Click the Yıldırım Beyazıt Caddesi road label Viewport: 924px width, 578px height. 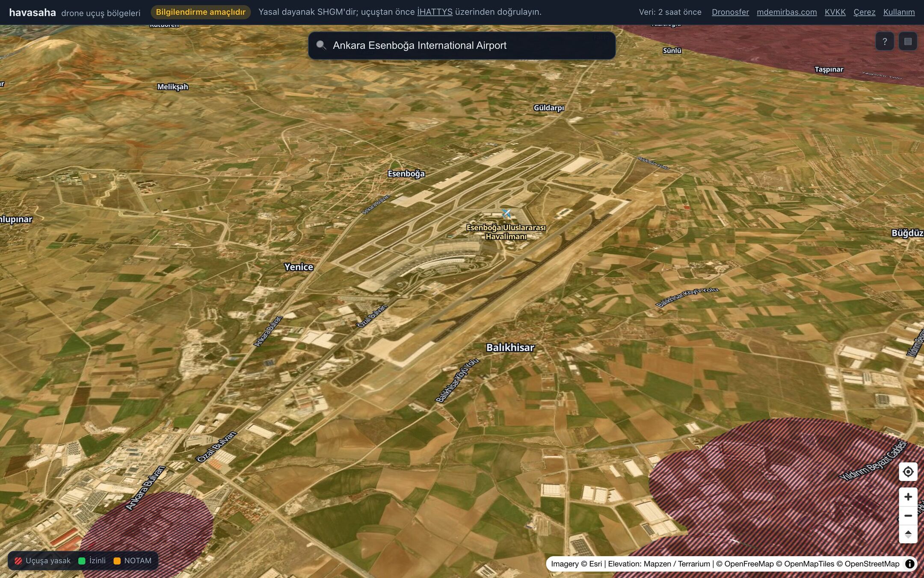(873, 461)
